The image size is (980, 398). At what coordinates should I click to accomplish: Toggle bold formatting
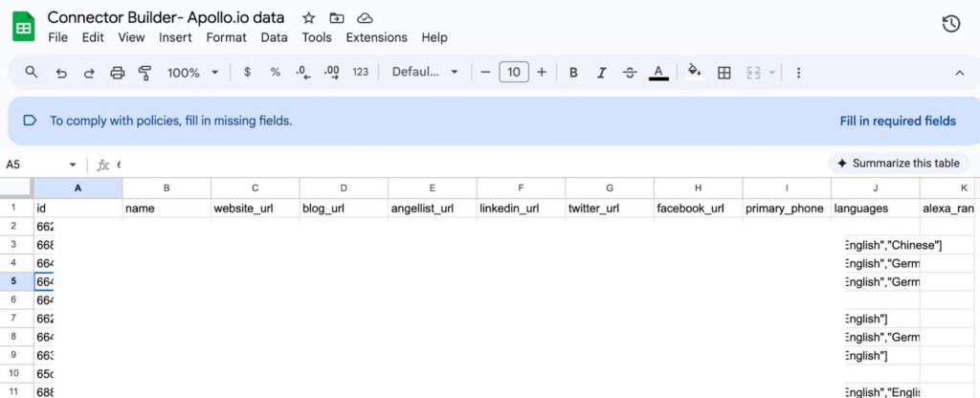(x=573, y=73)
